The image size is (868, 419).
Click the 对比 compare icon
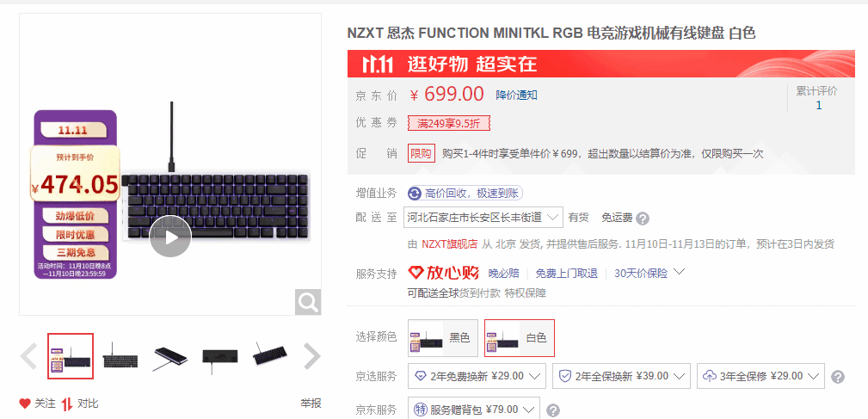(x=67, y=404)
